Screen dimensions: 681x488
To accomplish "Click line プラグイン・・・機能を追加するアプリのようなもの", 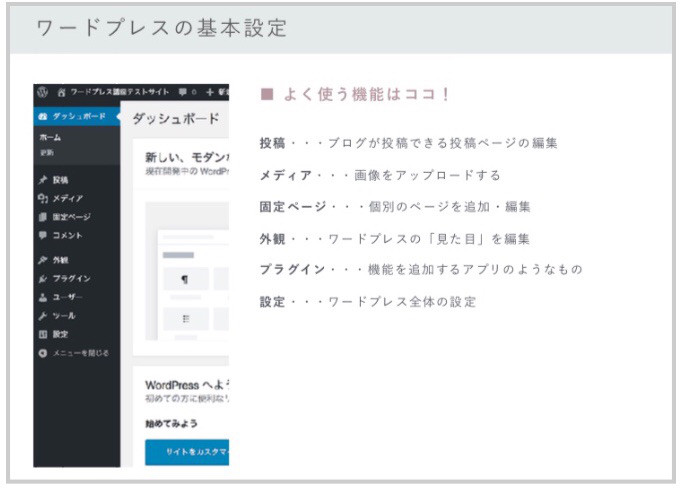I will tap(421, 270).
